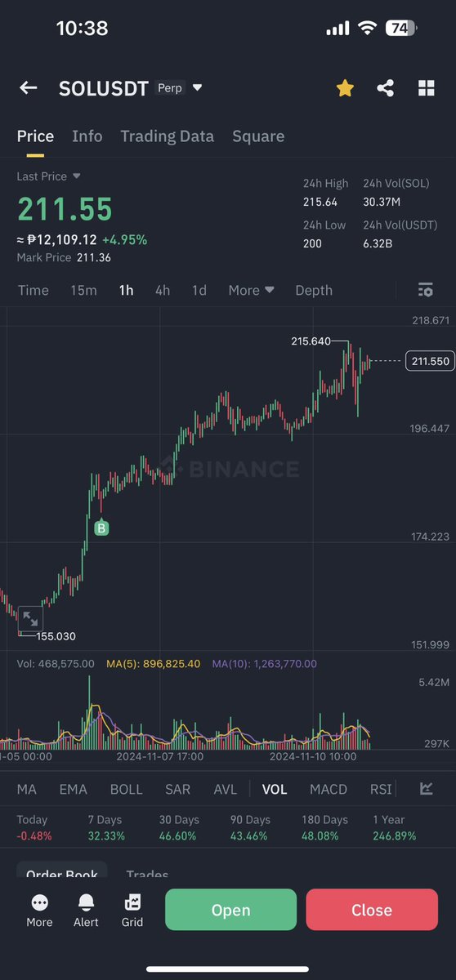Expand the More intervals dropdown

[251, 290]
